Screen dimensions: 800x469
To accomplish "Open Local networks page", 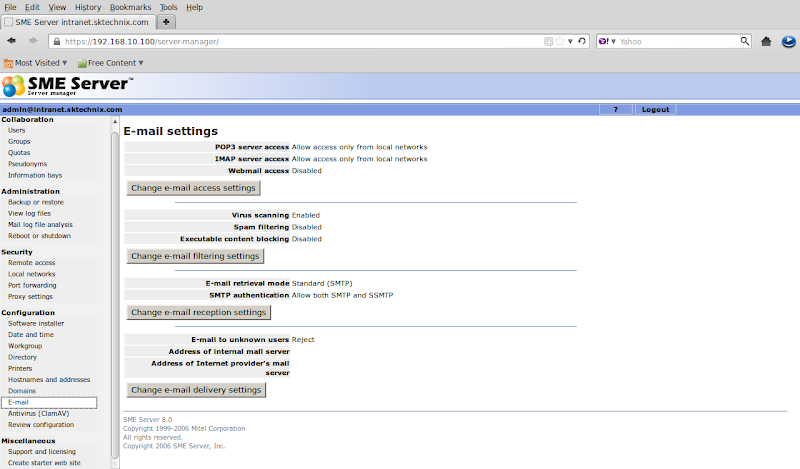I will (32, 274).
